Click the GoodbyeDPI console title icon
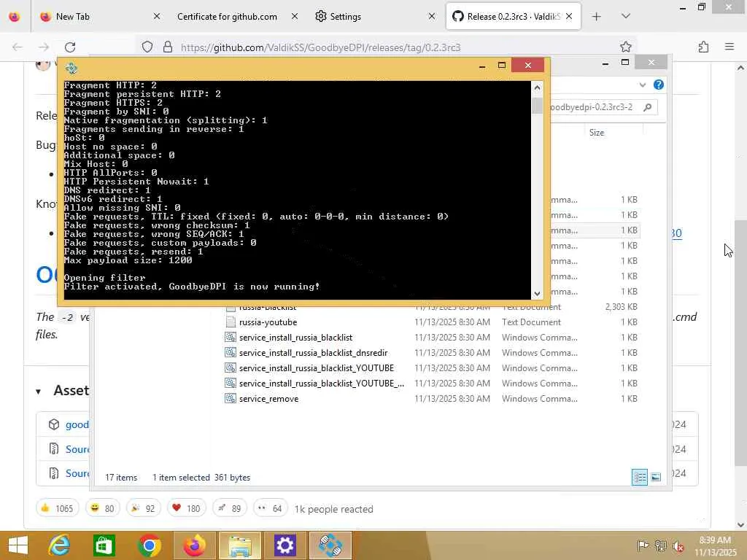The height and width of the screenshot is (560, 747). point(71,68)
